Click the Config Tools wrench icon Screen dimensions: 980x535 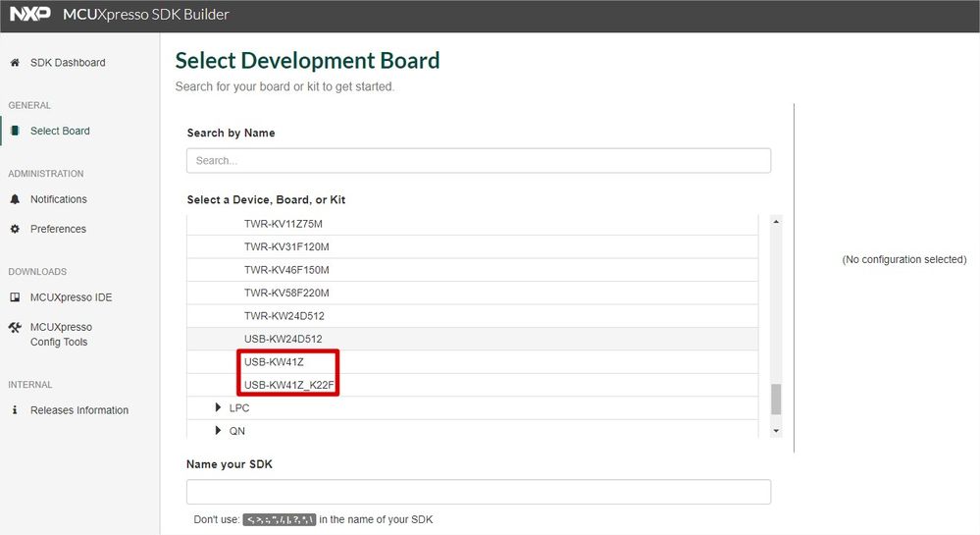coord(15,327)
